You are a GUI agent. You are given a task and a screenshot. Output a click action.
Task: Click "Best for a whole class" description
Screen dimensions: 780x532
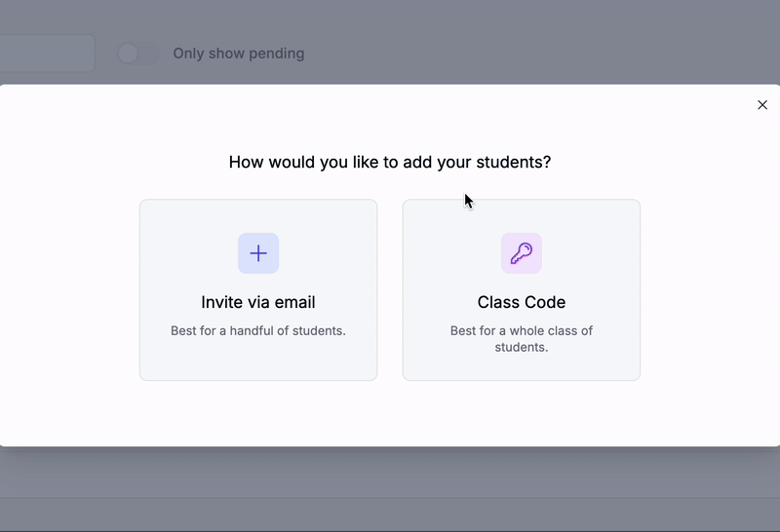522,339
